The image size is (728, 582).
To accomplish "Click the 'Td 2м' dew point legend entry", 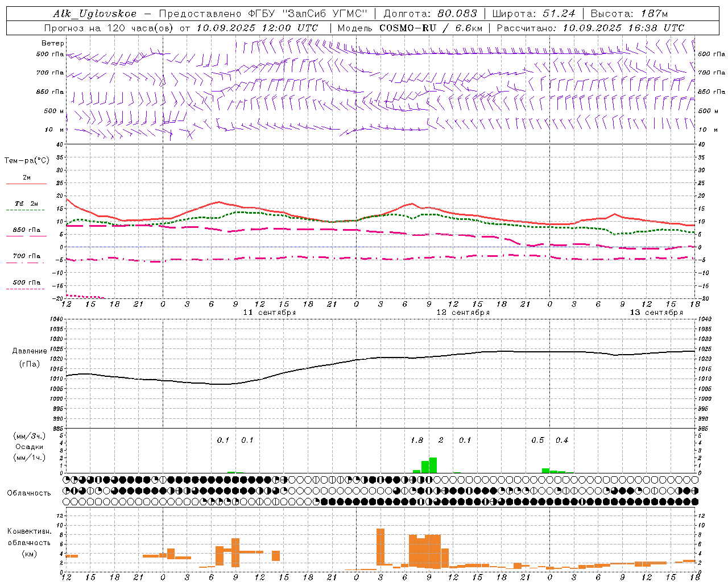I will [27, 203].
